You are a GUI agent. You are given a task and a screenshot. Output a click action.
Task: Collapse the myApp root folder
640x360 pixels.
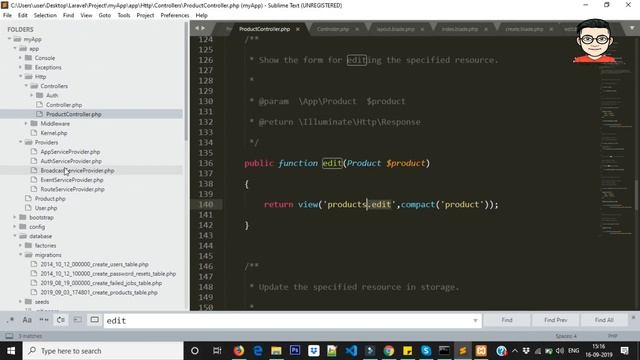[9, 39]
